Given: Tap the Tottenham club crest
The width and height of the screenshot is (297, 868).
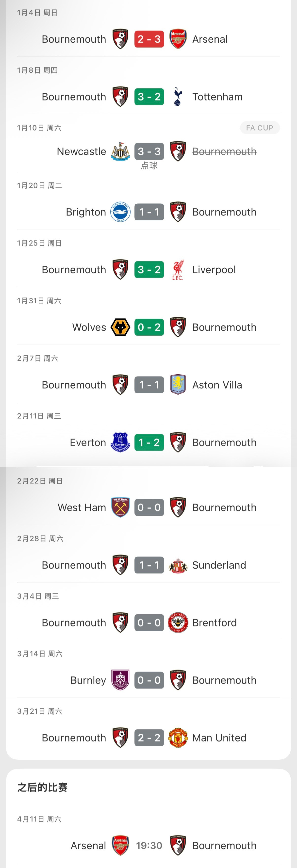Looking at the screenshot, I should click(x=178, y=97).
